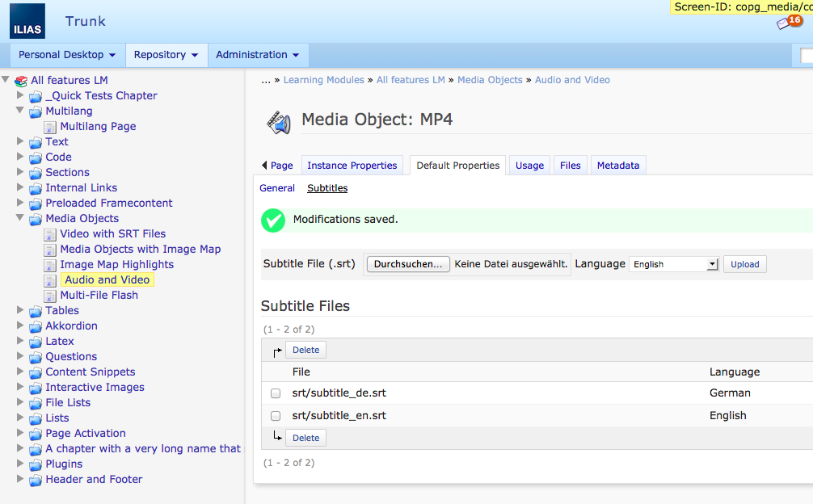Check the subtitle_de.srt checkbox
Screen dimensions: 813x504
pyautogui.click(x=276, y=393)
